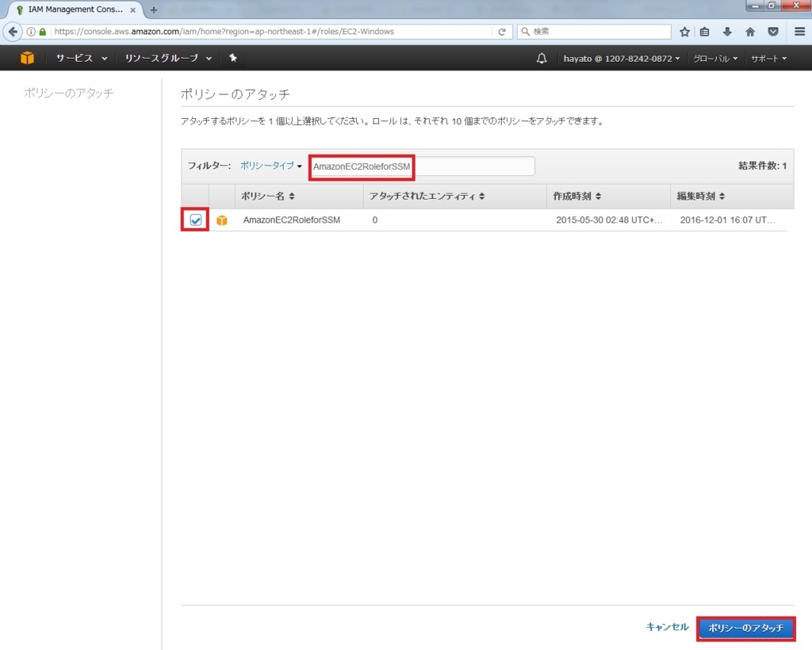812x650 pixels.
Task: Click the 2015-05-30 02:48 creation time cell
Action: tap(609, 220)
